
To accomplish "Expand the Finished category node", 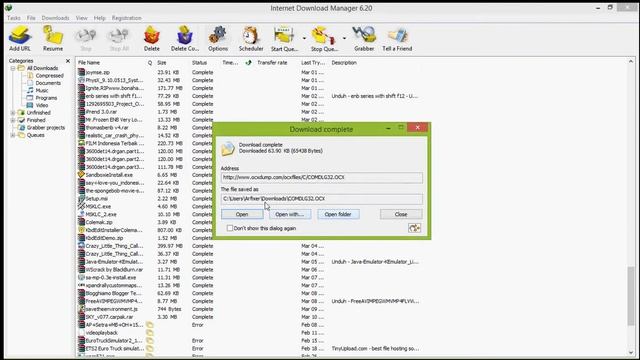I will (13, 120).
